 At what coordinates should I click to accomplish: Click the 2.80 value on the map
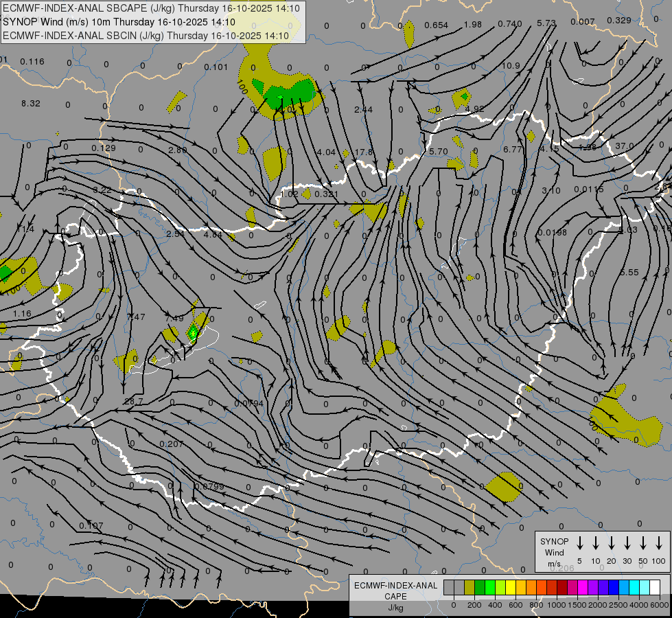coord(178,150)
